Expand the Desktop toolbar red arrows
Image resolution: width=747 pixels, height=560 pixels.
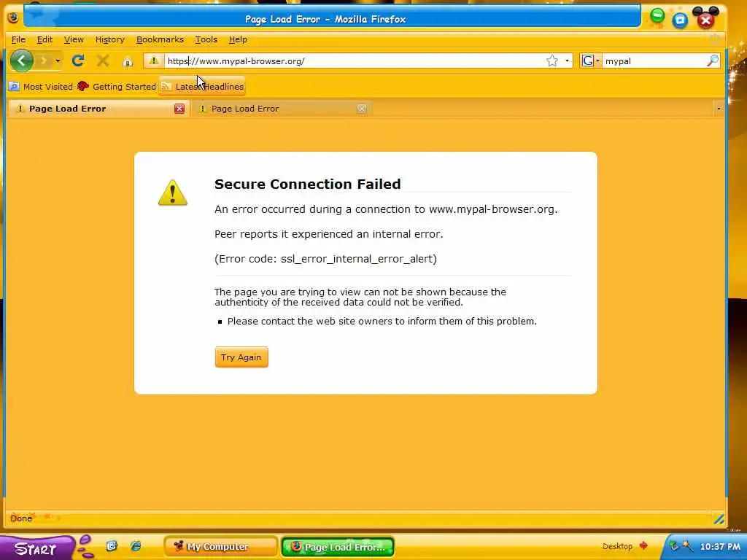pyautogui.click(x=643, y=545)
